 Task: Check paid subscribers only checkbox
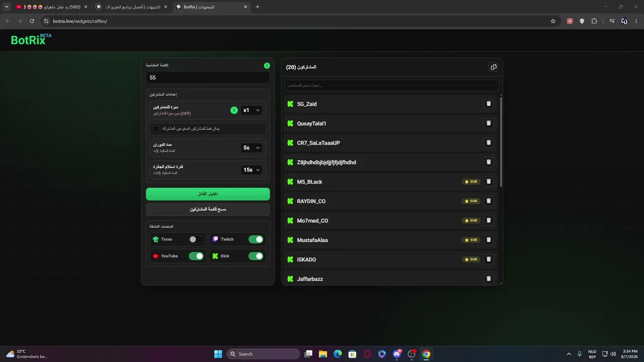tap(156, 129)
